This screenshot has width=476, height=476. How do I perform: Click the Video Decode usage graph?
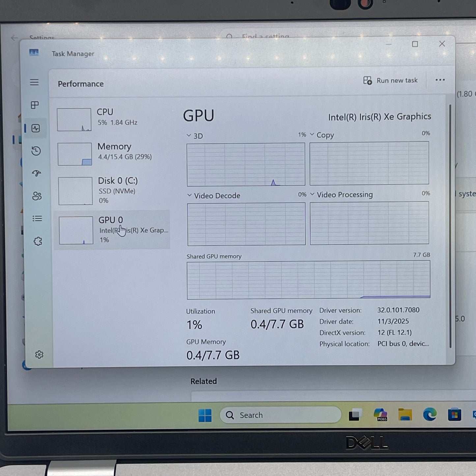tap(246, 224)
